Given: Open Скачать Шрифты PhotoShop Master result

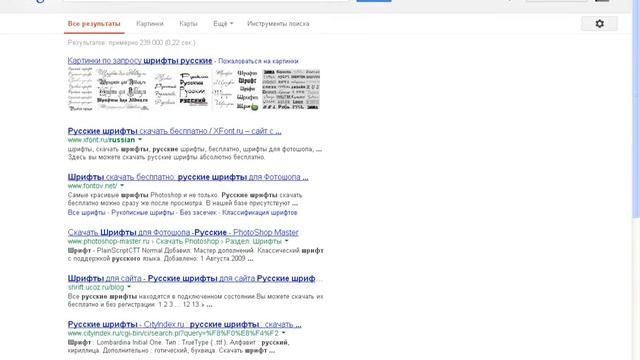Looking at the screenshot, I should pos(183,232).
